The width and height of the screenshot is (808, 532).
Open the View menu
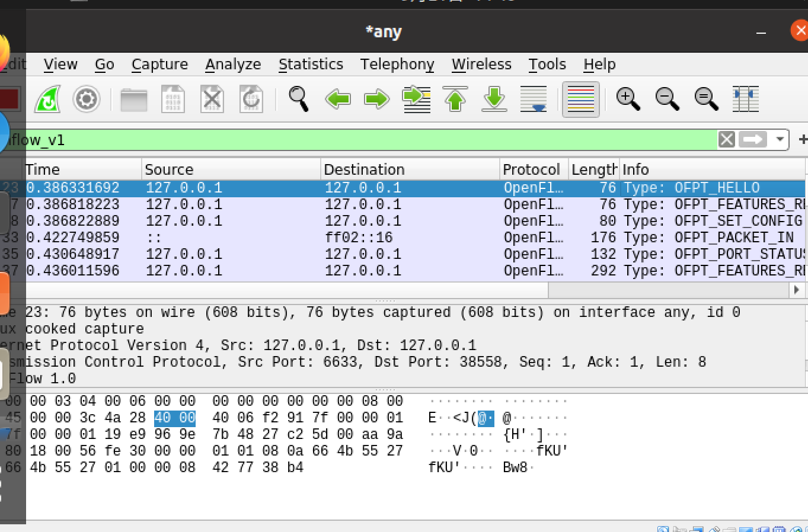click(x=60, y=64)
